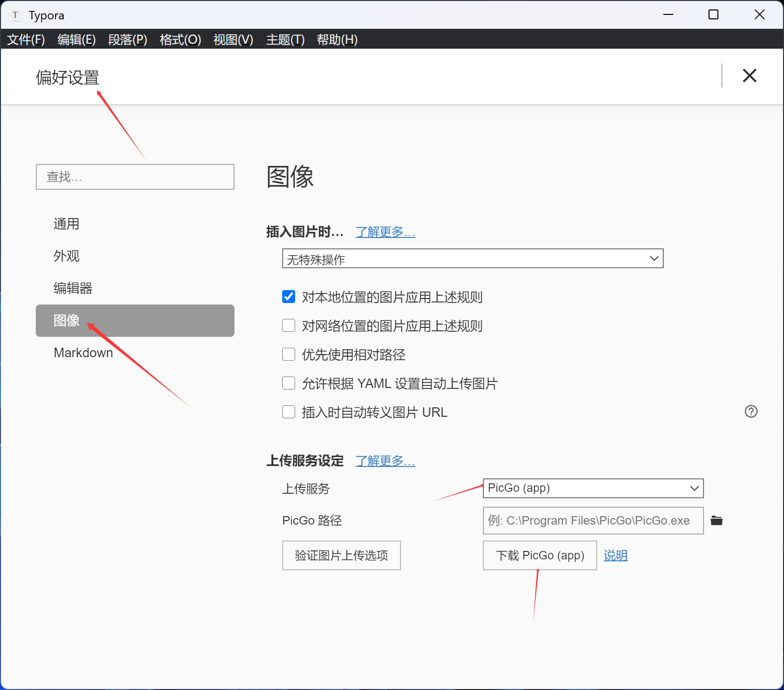The width and height of the screenshot is (784, 690).
Task: Click the PicGo 路径 input field
Action: pos(593,521)
